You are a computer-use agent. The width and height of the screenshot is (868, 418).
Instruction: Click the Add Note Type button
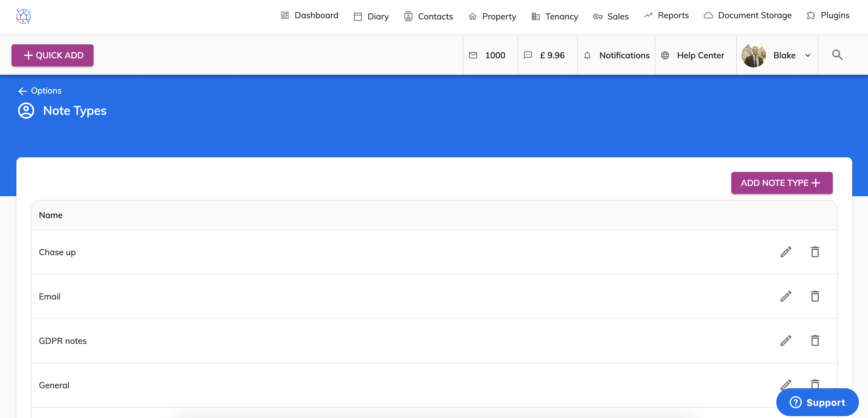click(781, 183)
